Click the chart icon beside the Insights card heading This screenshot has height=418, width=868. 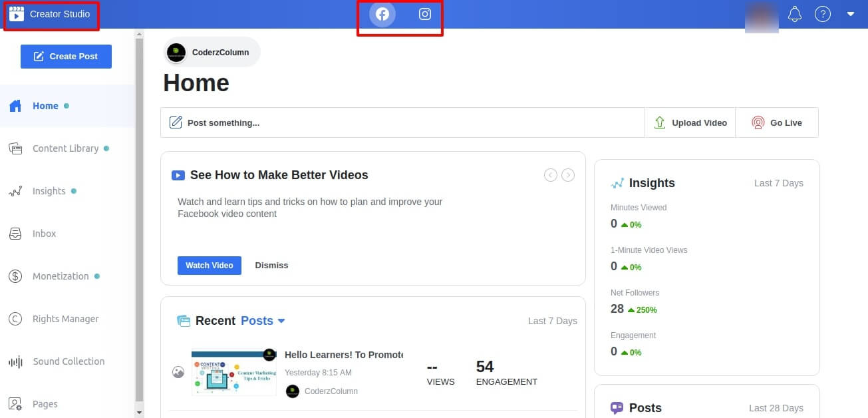coord(618,183)
